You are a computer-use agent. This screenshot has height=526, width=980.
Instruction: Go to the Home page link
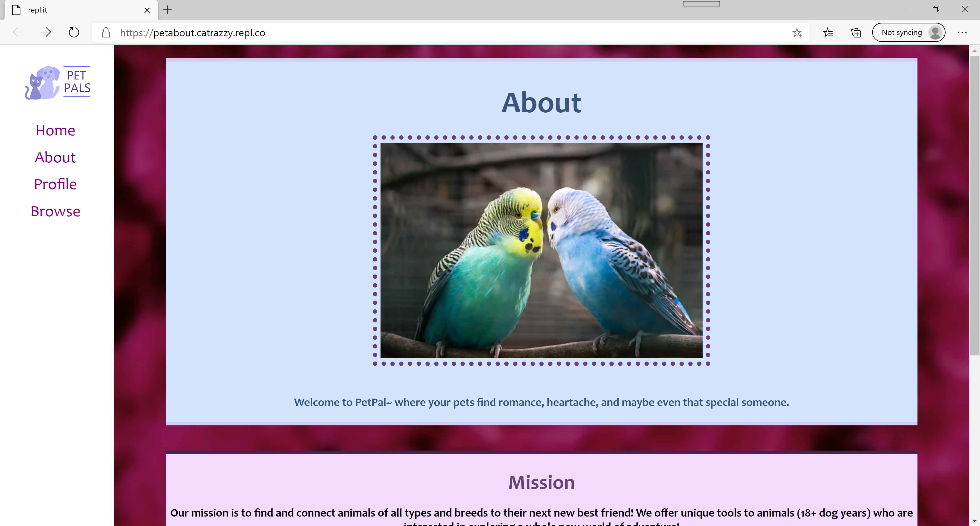coord(56,130)
